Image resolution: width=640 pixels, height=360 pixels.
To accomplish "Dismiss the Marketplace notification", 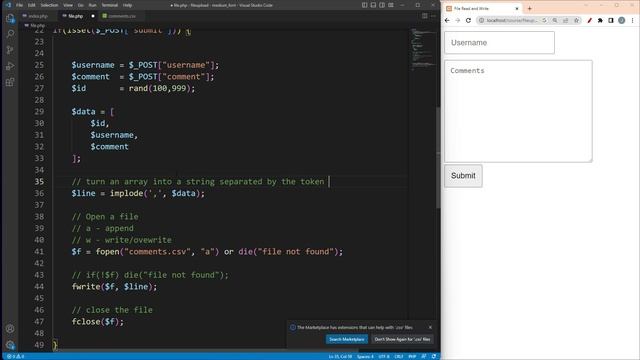I will 430,327.
